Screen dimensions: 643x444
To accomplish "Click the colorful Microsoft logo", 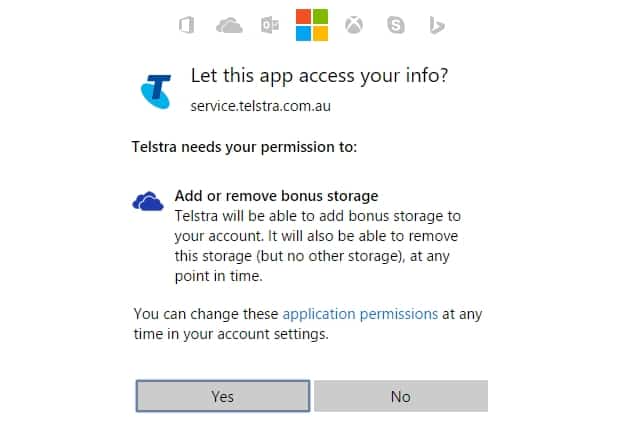I will [x=312, y=25].
